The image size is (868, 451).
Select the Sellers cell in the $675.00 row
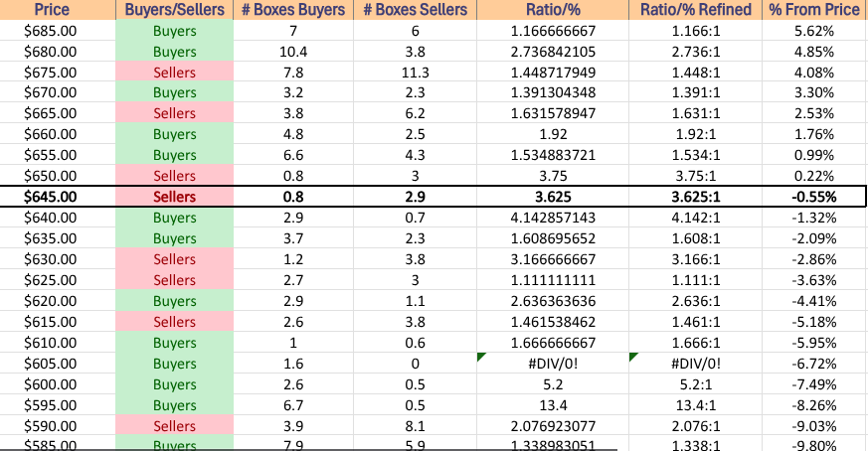coord(174,73)
